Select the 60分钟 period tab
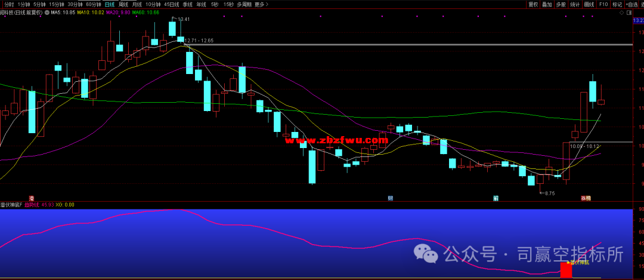Image resolution: width=644 pixels, height=280 pixels. (x=93, y=5)
